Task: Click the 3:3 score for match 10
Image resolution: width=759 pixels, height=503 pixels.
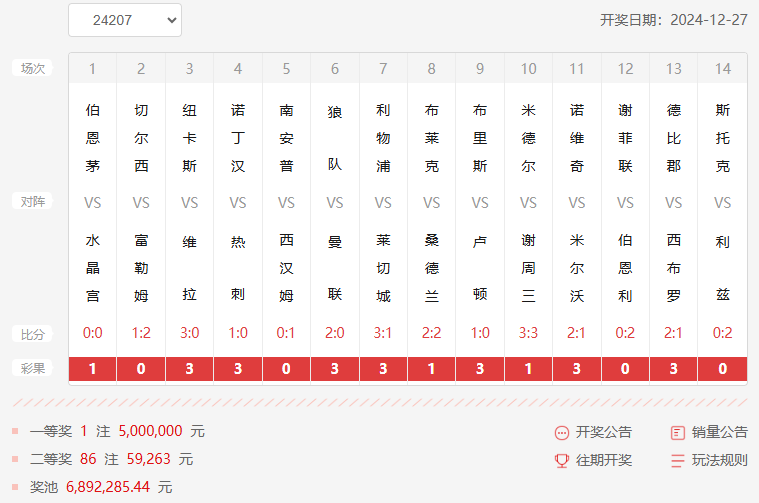Action: point(528,333)
